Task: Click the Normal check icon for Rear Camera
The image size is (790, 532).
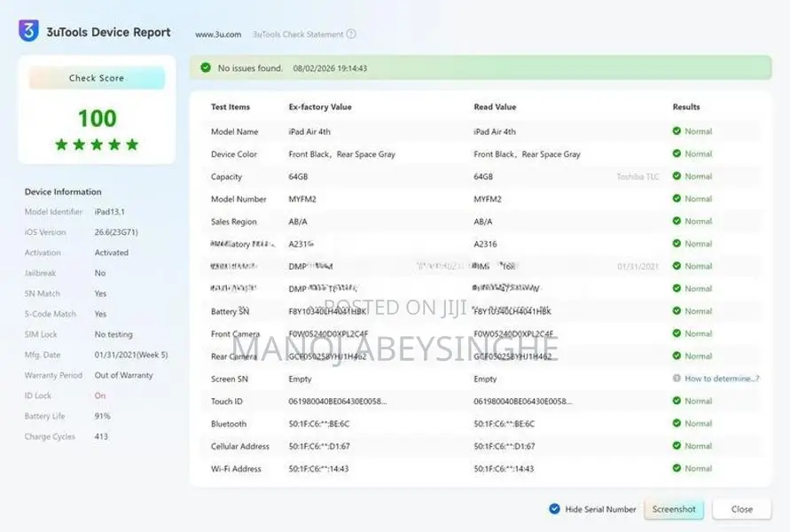Action: 677,356
